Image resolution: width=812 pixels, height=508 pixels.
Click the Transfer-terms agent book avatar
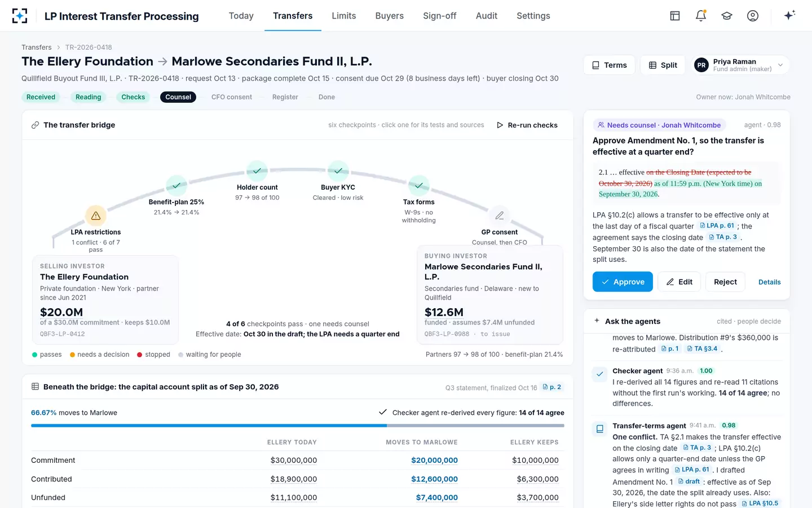pos(600,428)
